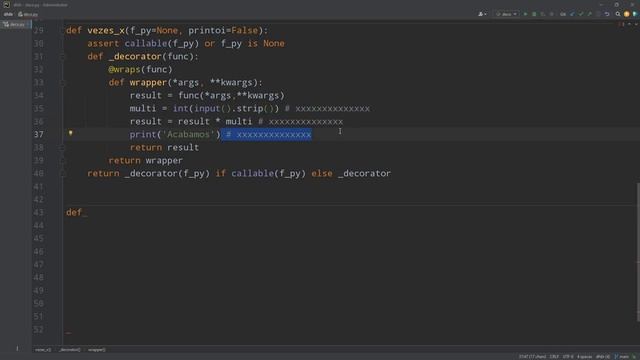Click the next highlighted error down arrow
The image size is (640, 360).
(636, 24)
